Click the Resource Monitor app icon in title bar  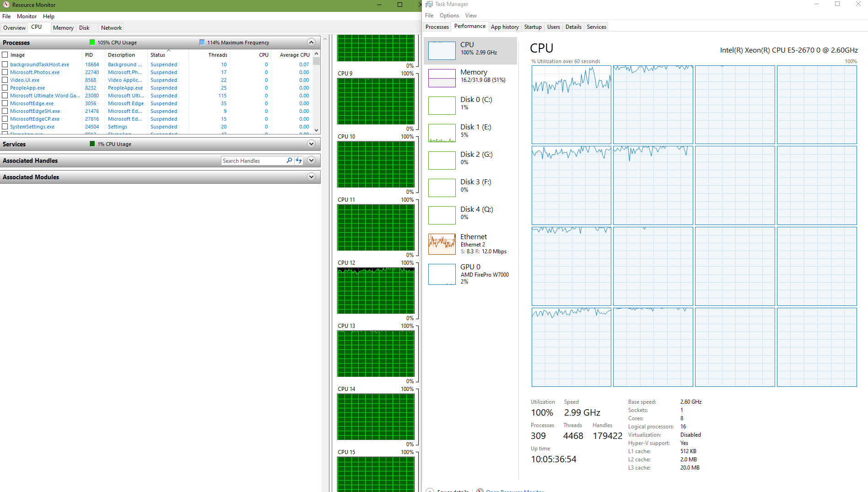point(6,5)
